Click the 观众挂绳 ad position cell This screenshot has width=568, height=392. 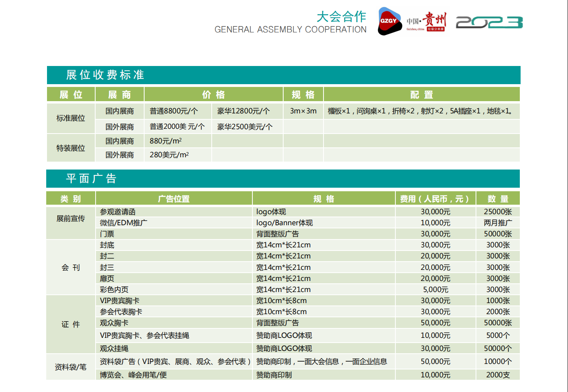[x=114, y=349]
